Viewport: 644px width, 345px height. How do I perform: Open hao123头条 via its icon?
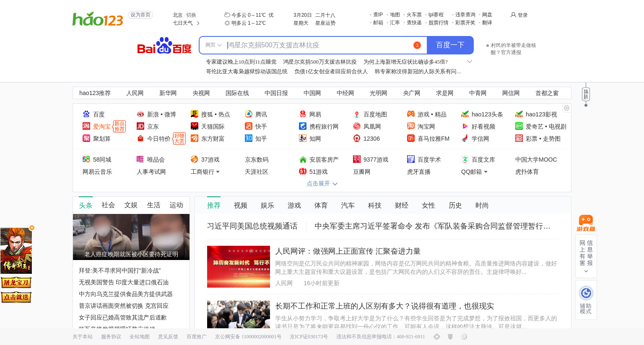tap(465, 114)
